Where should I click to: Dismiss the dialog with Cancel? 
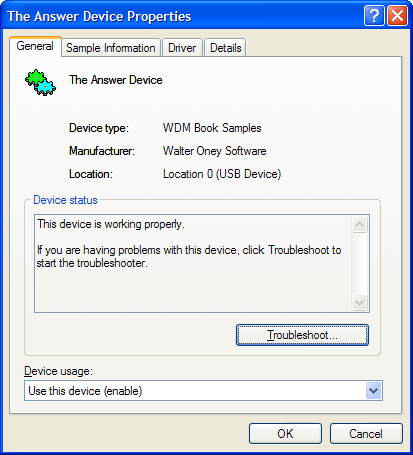coord(366,434)
